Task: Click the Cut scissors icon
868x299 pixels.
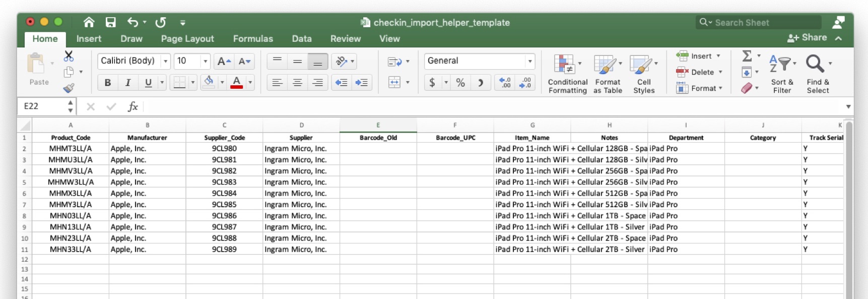Action: pyautogui.click(x=69, y=56)
